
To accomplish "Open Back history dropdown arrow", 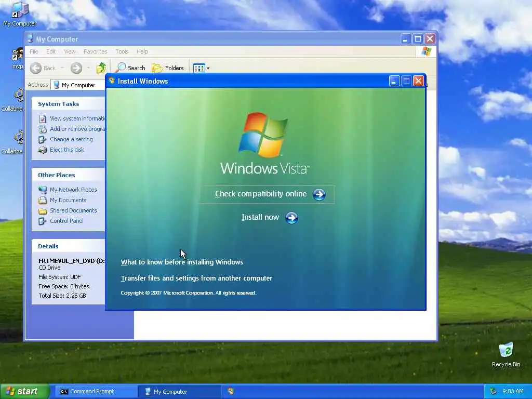I will pyautogui.click(x=62, y=68).
